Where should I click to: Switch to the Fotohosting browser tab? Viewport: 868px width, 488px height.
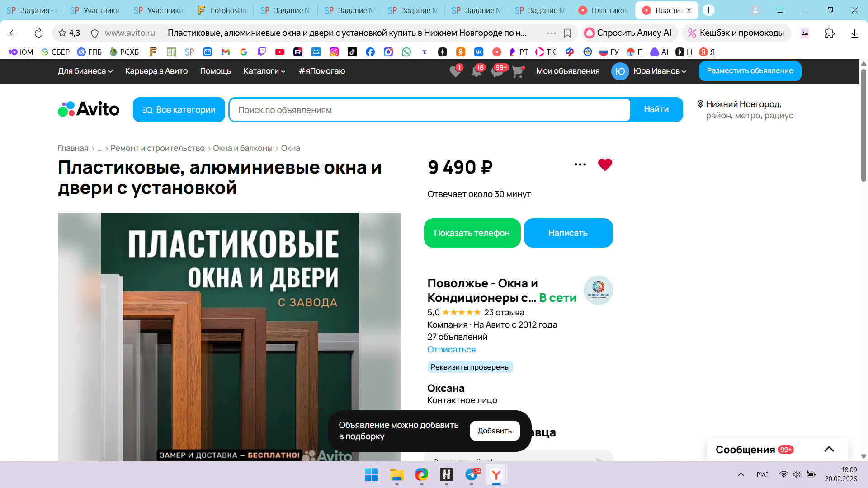(222, 10)
